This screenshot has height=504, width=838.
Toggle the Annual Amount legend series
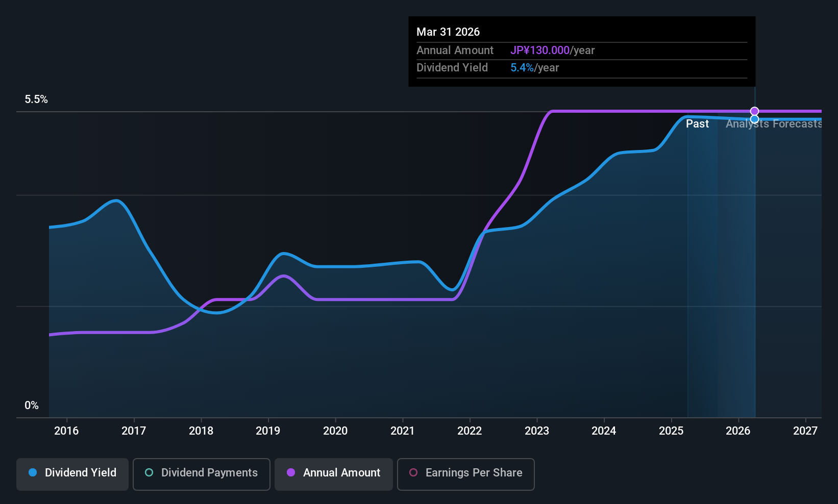click(x=334, y=474)
